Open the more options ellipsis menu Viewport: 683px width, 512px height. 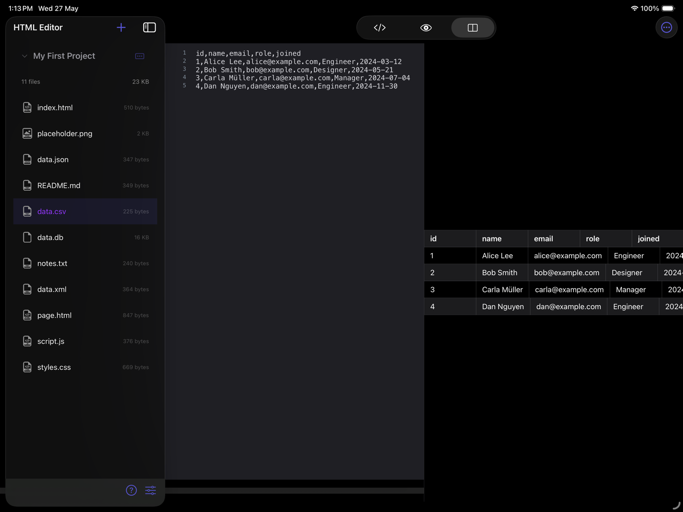pyautogui.click(x=666, y=28)
